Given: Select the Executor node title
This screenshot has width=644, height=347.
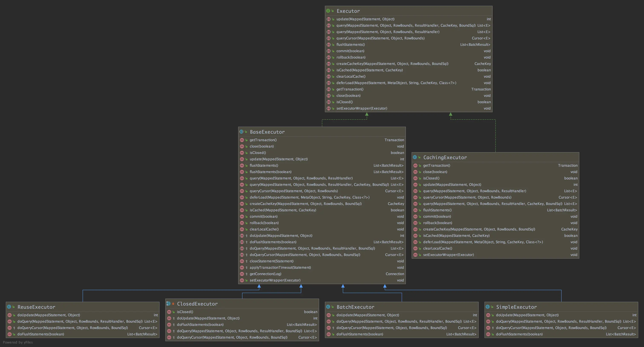Looking at the screenshot, I should [x=348, y=11].
